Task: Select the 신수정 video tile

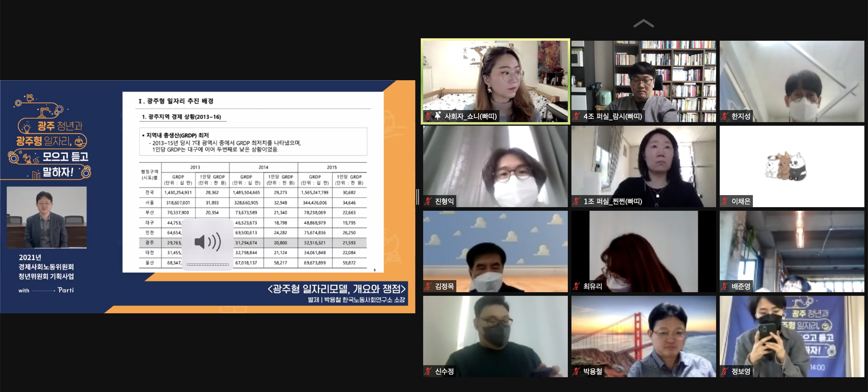Action: point(495,337)
